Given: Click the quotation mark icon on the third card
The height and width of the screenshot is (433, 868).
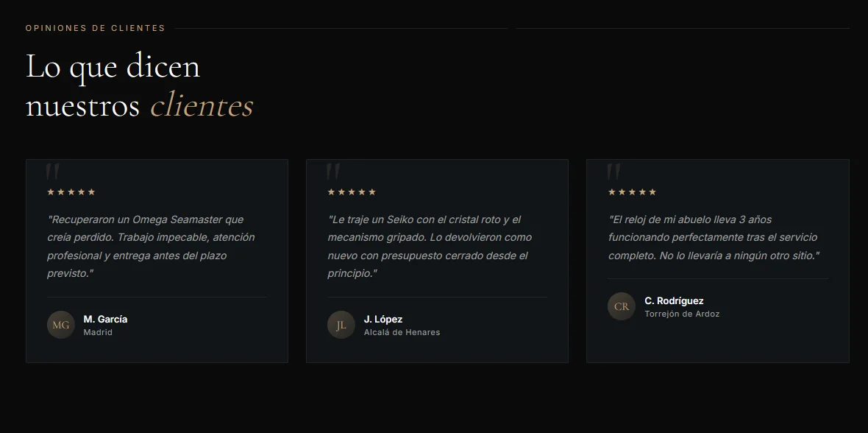Looking at the screenshot, I should click(x=613, y=171).
